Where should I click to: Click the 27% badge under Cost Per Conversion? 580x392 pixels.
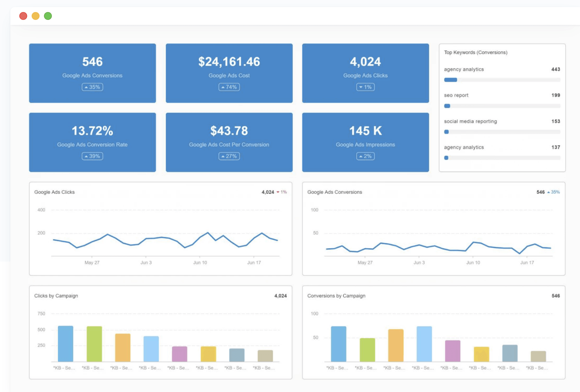click(x=229, y=156)
